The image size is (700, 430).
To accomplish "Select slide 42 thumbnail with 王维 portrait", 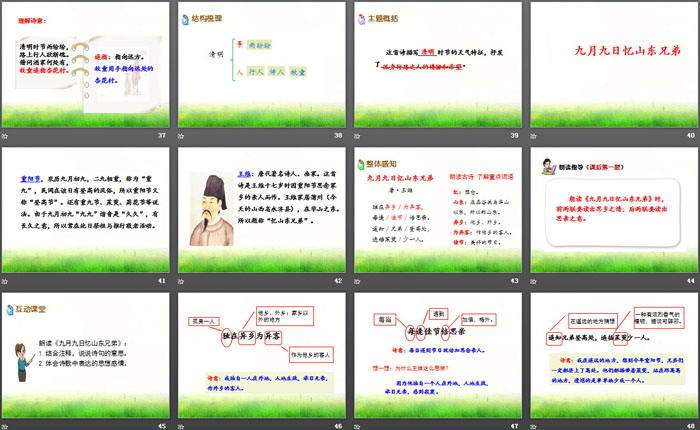I will pos(262,210).
